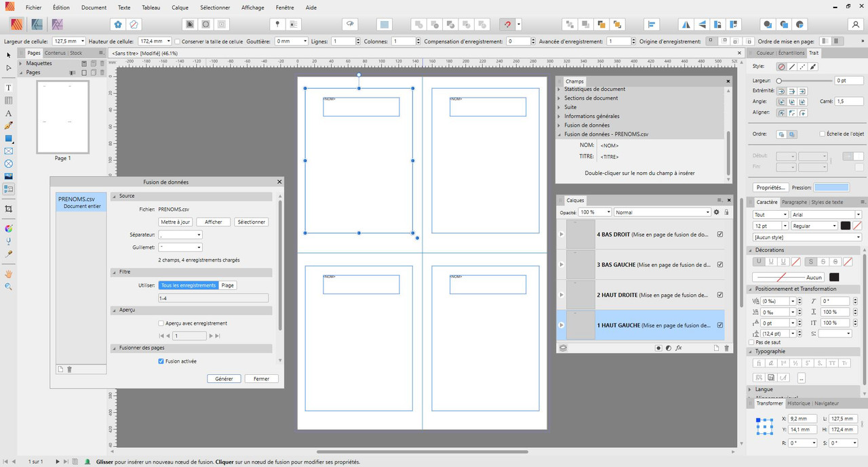Screen dimensions: 868x467
Task: Select the View hand tool
Action: click(x=9, y=274)
